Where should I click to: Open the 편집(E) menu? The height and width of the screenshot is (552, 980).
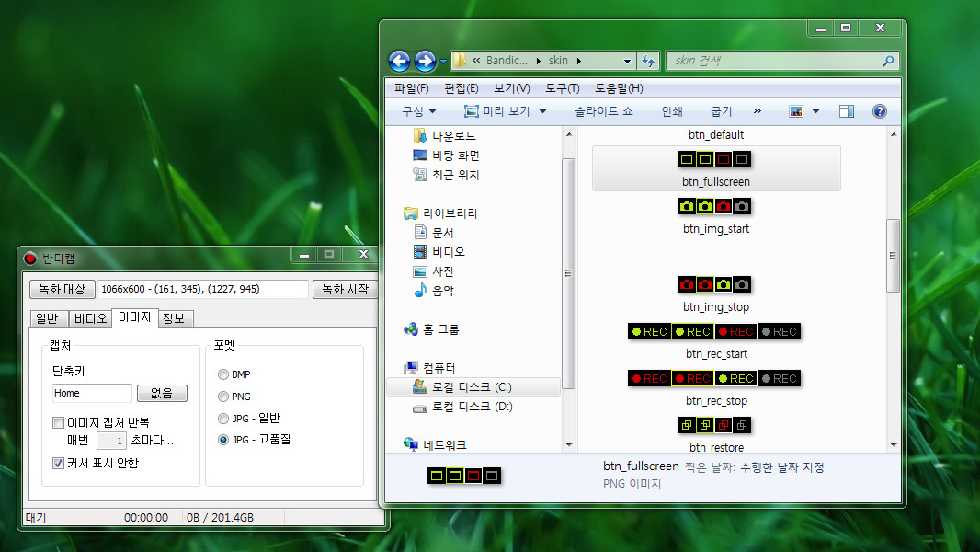(x=462, y=88)
